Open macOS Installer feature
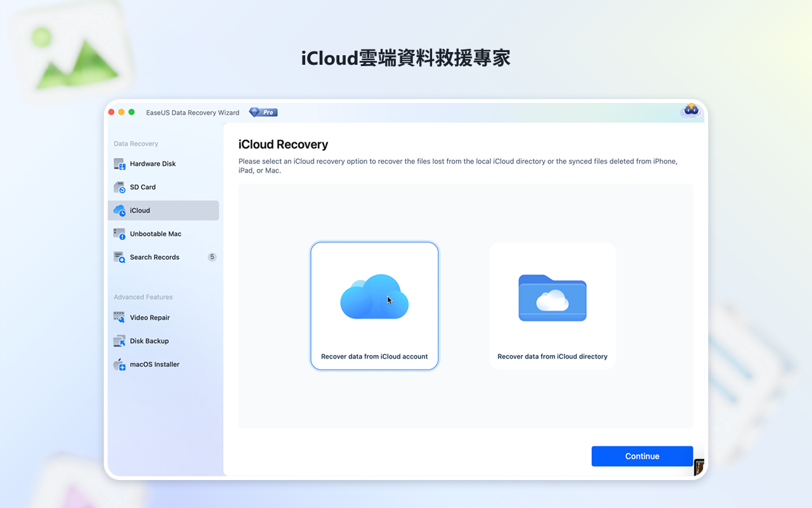 click(x=164, y=364)
